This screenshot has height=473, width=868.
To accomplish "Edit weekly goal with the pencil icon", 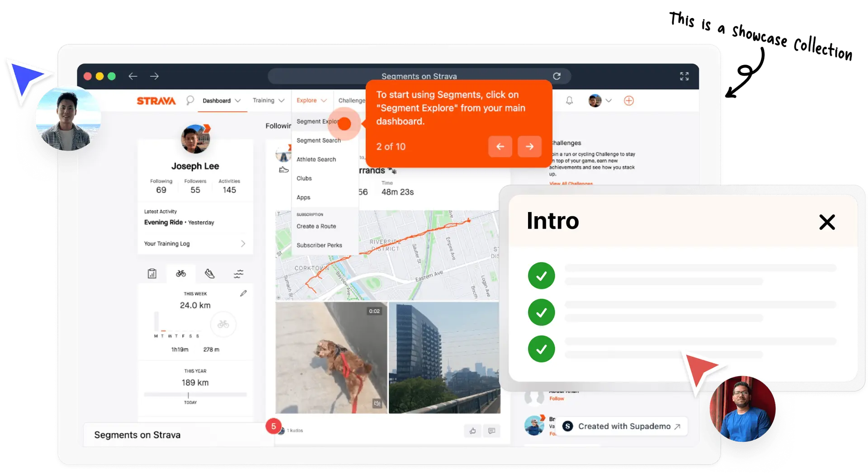I will click(x=243, y=293).
